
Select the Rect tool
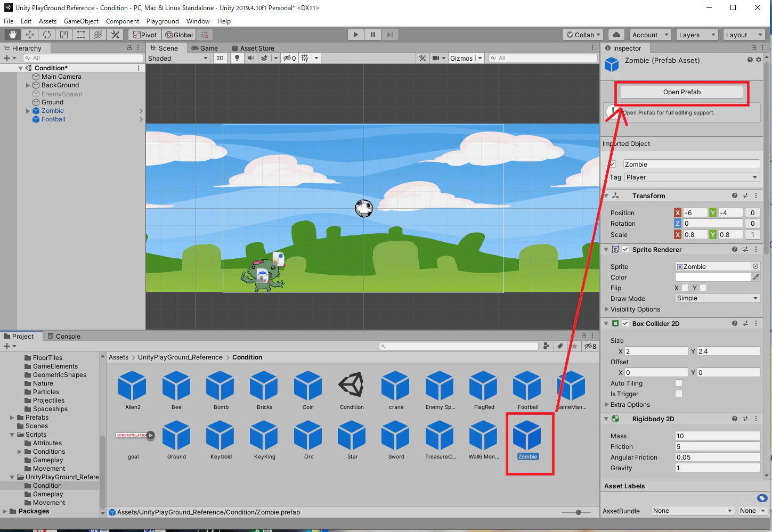click(x=81, y=35)
